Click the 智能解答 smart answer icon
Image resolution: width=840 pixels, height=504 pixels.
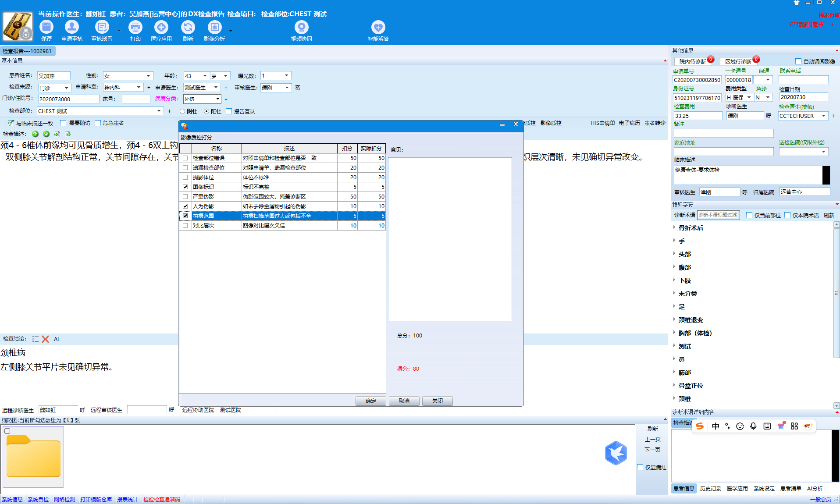378,28
